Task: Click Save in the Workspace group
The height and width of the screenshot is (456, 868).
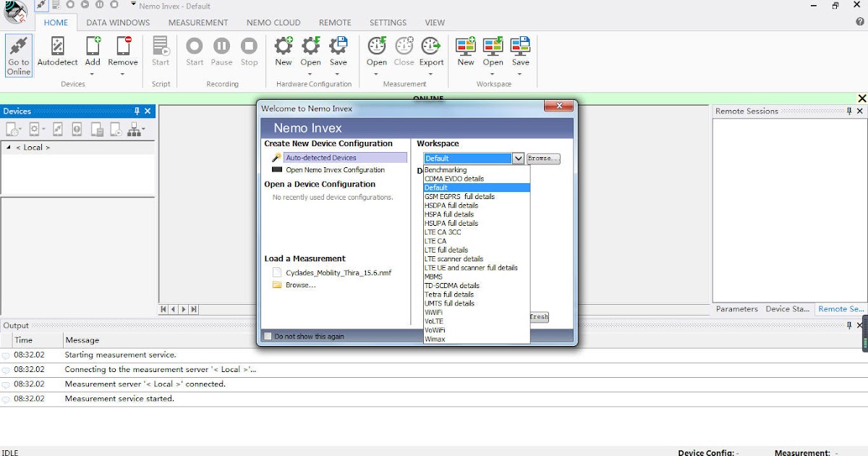Action: pos(521,52)
